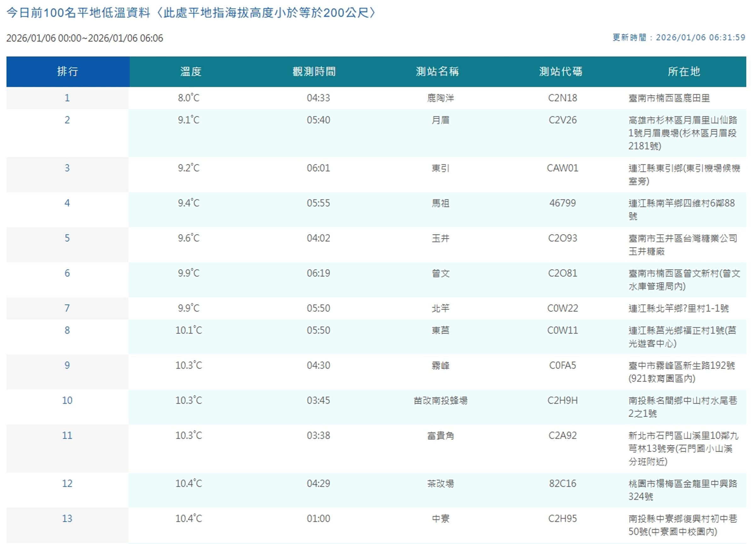This screenshot has width=756, height=544.
Task: Select station name 東引
Action: point(440,168)
